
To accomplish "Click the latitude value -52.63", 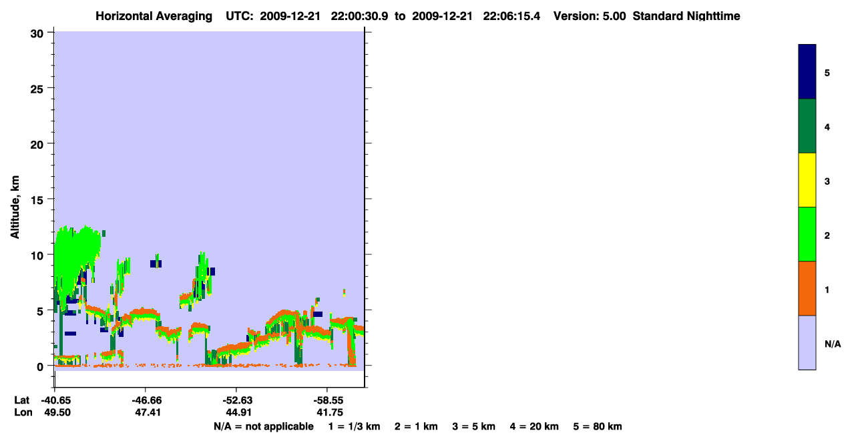I will click(x=236, y=400).
